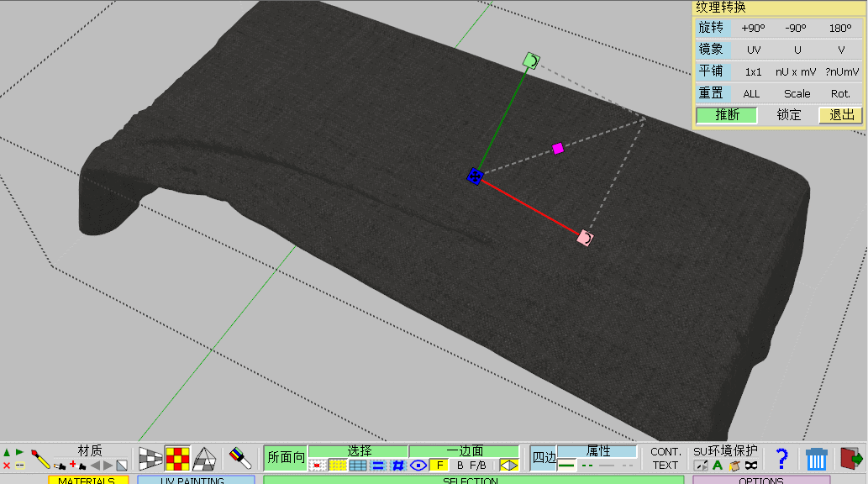
Task: Click the blue origin handle of the gizmo
Action: click(475, 176)
